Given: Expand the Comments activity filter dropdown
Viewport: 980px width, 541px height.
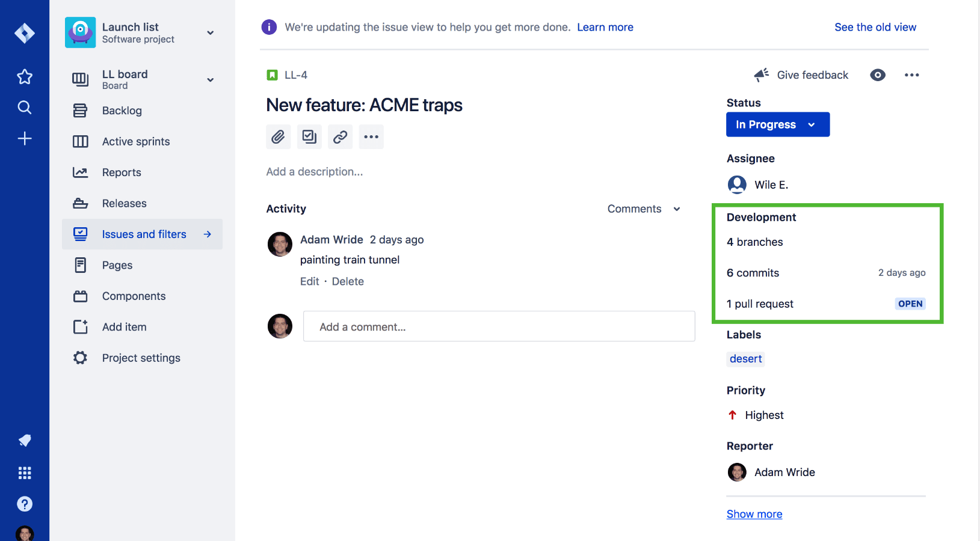Looking at the screenshot, I should pos(644,209).
